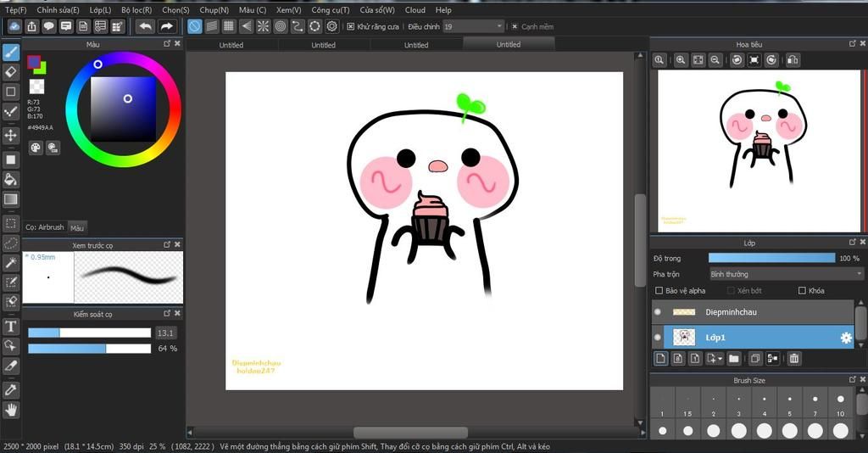868x453 pixels.
Task: Switch to the first Untitled tab
Action: (231, 45)
